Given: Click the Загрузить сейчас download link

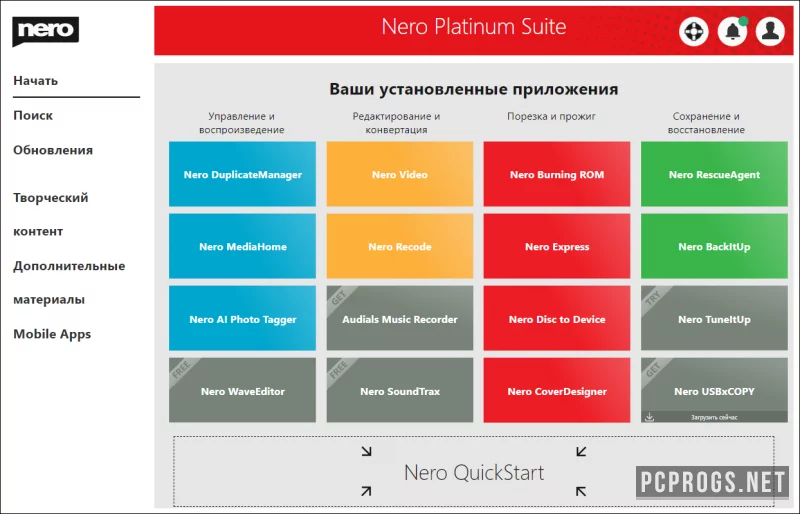Looking at the screenshot, I should tap(714, 417).
